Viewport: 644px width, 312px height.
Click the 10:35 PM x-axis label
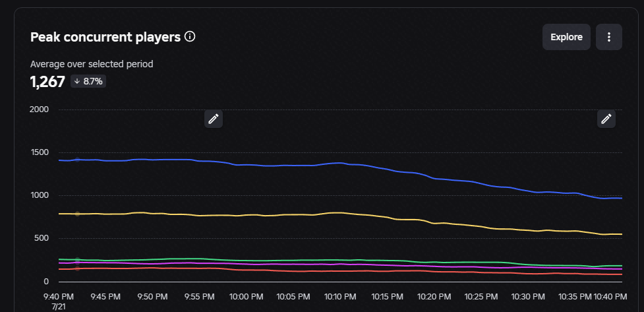click(575, 296)
